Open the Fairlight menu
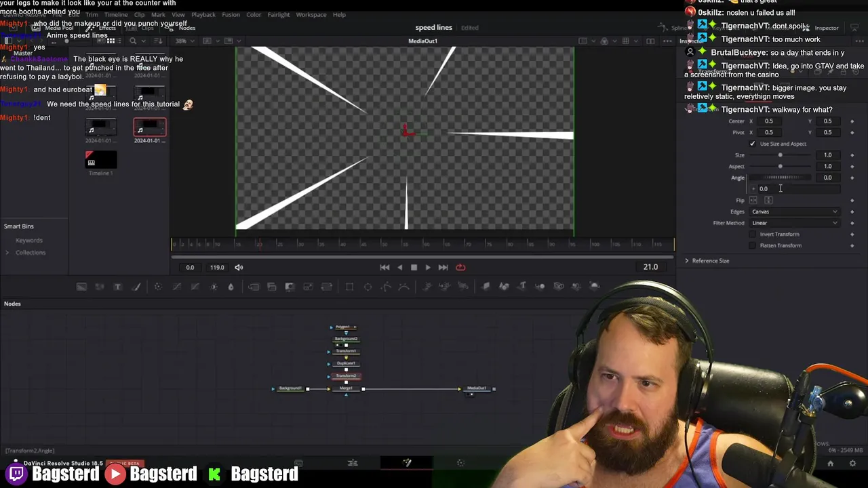This screenshot has width=868, height=488. 278,15
